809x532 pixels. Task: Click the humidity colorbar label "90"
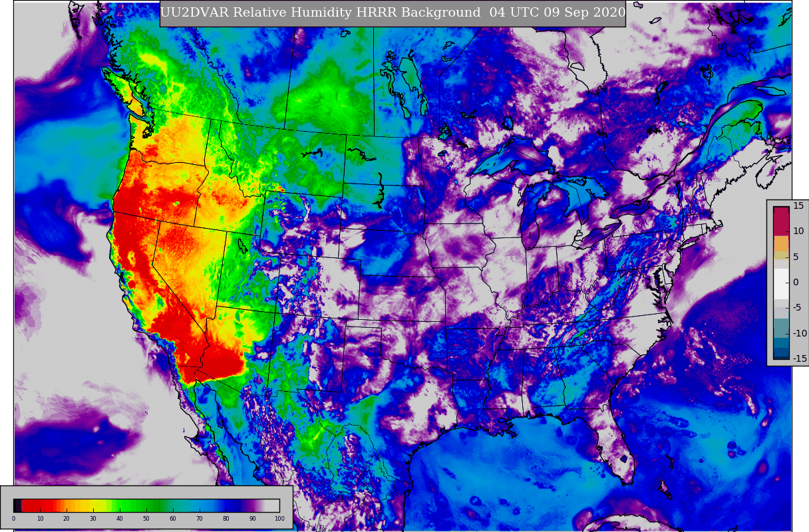252,519
